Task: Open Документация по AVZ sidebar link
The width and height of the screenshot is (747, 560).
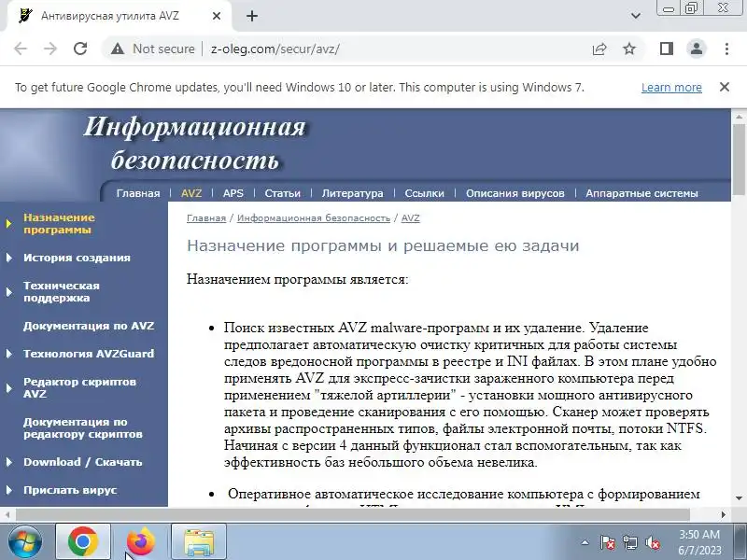Action: (89, 326)
